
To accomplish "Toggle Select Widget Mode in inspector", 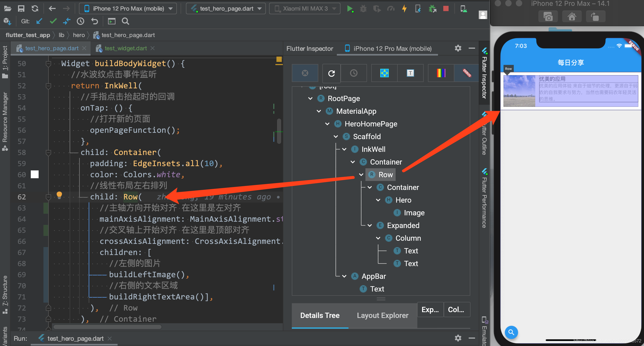I will (x=305, y=73).
